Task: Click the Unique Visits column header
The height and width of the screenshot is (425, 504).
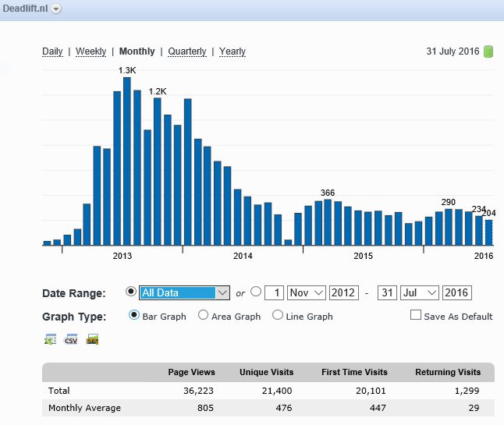Action: pos(267,372)
